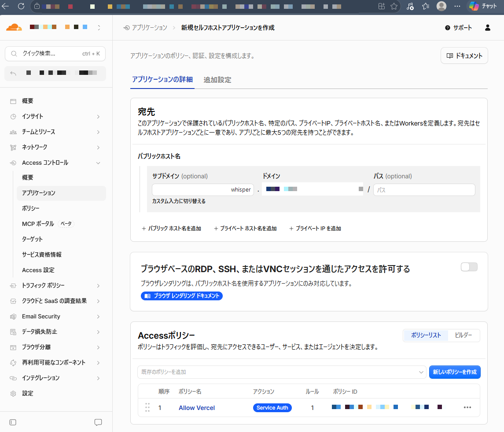The height and width of the screenshot is (432, 504).
Task: Expand トラフィック ポリシー chevron
Action: [98, 286]
